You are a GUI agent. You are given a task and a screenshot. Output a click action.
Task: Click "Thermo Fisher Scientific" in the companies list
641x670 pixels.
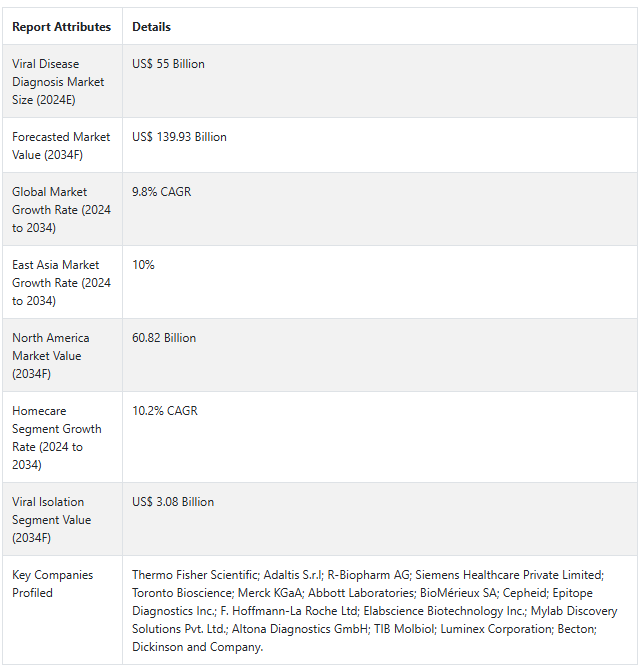point(194,575)
